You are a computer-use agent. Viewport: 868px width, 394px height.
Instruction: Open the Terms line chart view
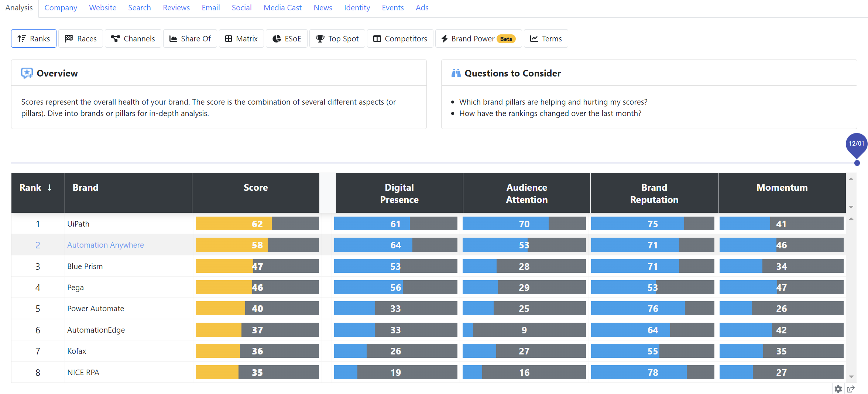point(546,39)
